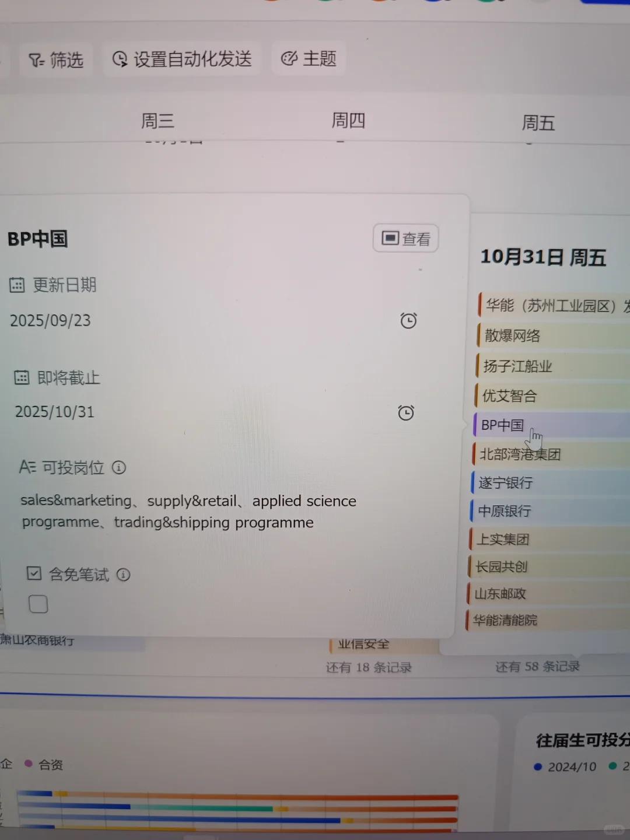The image size is (630, 840).
Task: Click the 2025/09/23 update date value
Action: 51,320
